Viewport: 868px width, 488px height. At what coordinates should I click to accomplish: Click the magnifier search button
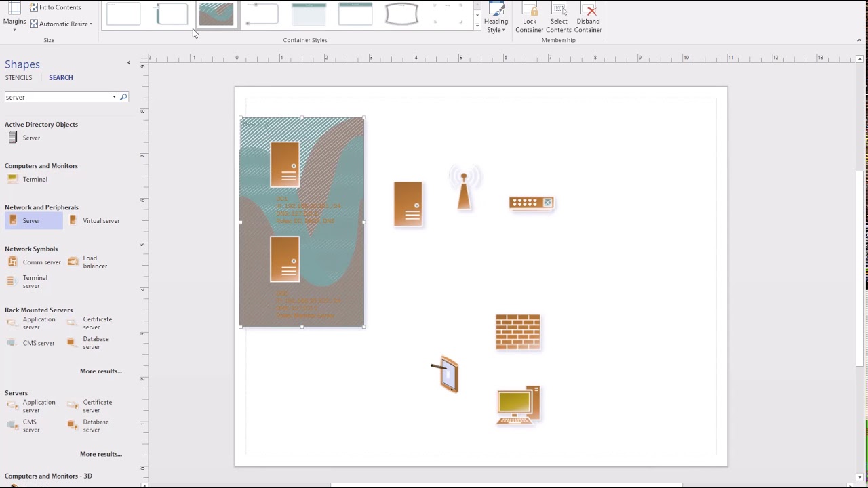[x=123, y=97]
